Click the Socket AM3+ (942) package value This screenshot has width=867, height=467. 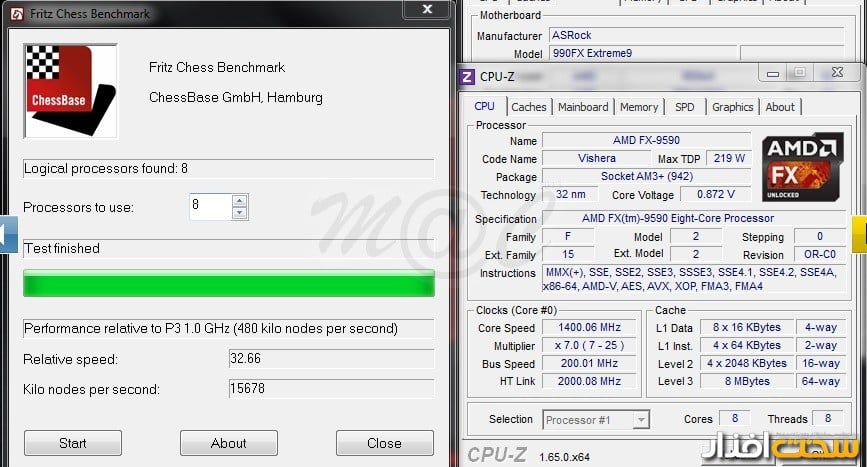click(646, 176)
